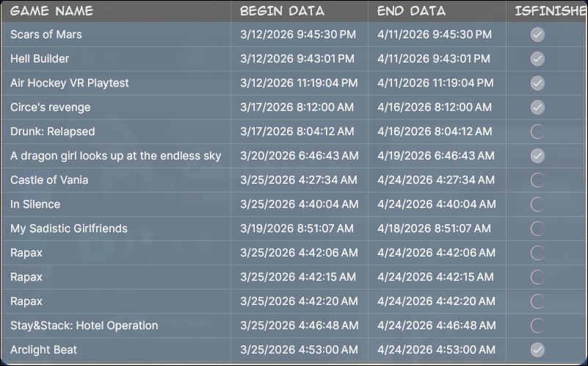Check IsFinished for Stay&Stack: Hotel Operation
This screenshot has height=366, width=588.
pyautogui.click(x=537, y=326)
